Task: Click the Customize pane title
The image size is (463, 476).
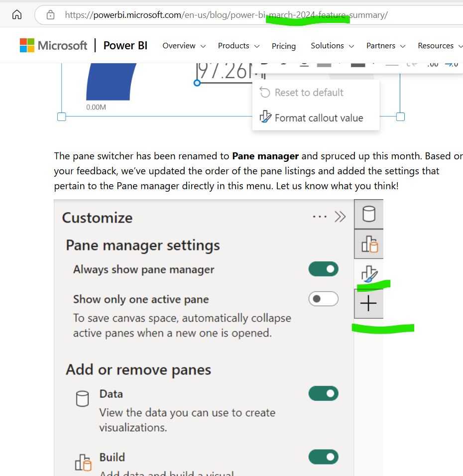Action: 97,218
